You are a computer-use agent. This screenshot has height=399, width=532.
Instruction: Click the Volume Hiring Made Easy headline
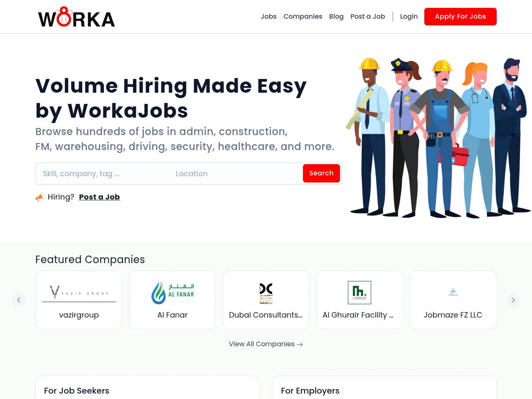(171, 99)
